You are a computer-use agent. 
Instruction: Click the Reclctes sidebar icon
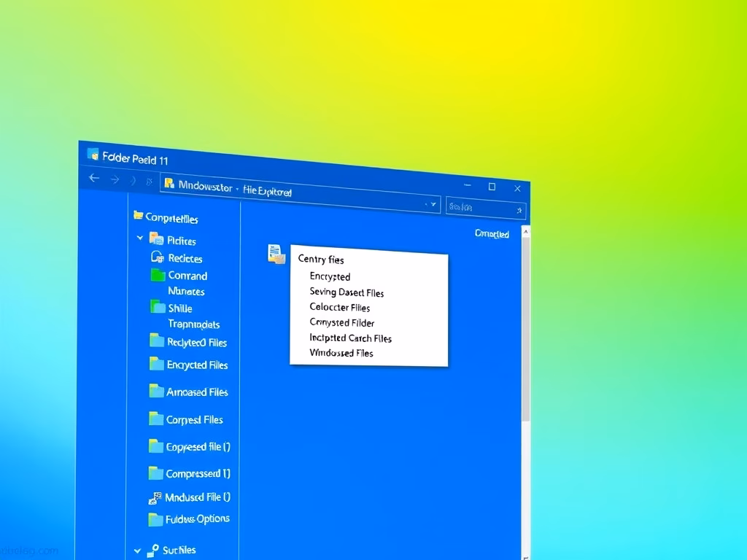click(158, 257)
